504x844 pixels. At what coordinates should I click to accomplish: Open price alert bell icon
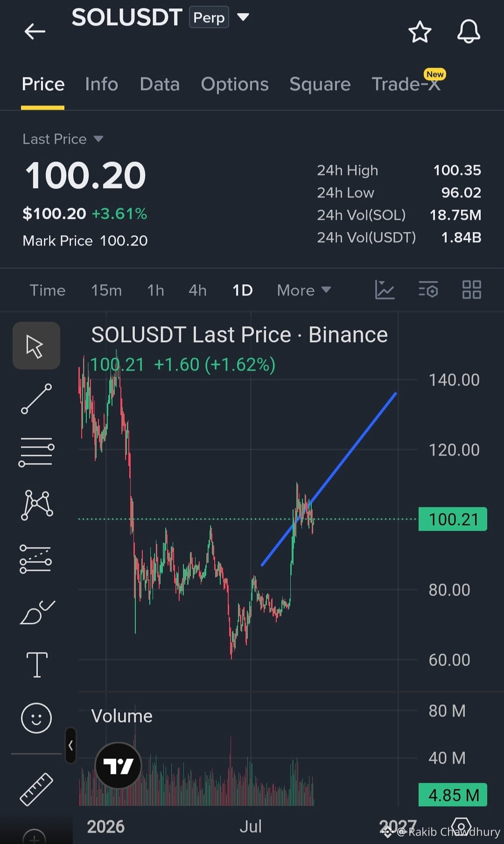[469, 32]
